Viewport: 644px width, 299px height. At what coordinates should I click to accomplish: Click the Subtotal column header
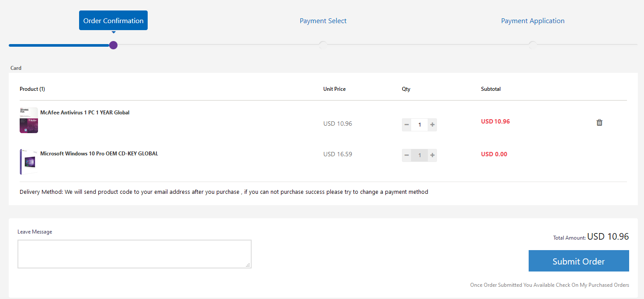[491, 89]
